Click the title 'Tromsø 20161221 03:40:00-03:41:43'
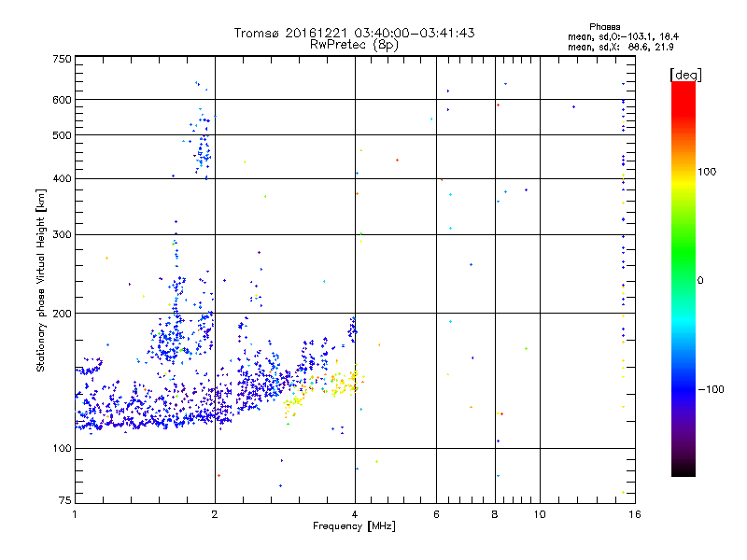Viewport: 747px width, 560px height. (x=354, y=33)
